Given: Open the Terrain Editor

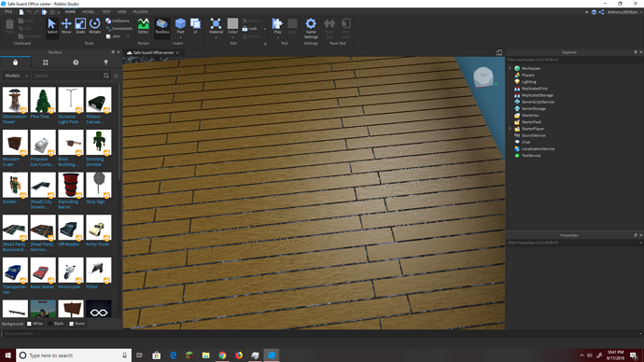Looking at the screenshot, I should click(x=144, y=26).
